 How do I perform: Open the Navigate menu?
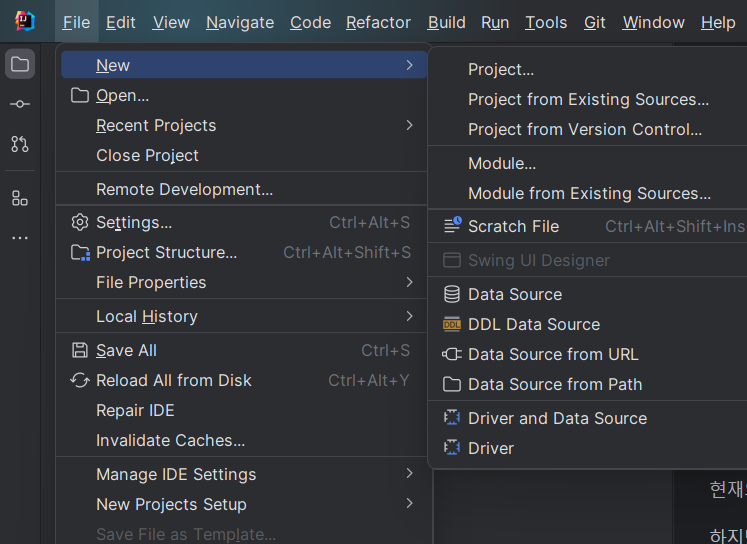coord(240,22)
